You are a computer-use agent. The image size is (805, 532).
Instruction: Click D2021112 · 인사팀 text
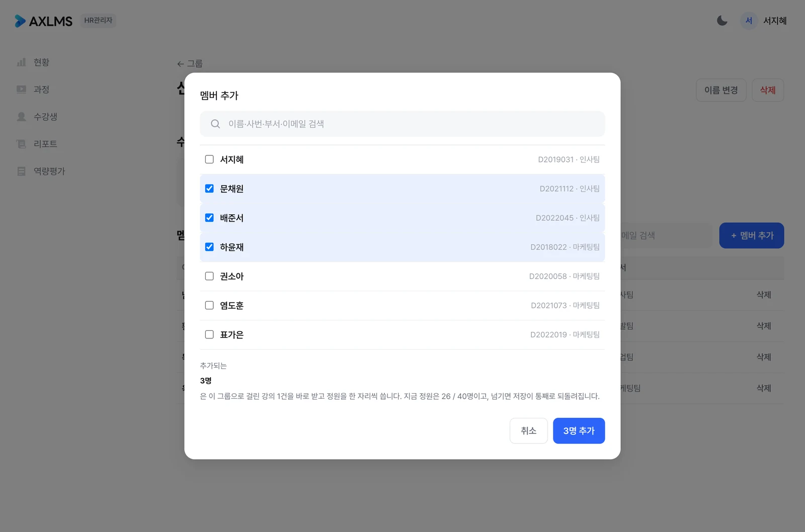(x=570, y=189)
